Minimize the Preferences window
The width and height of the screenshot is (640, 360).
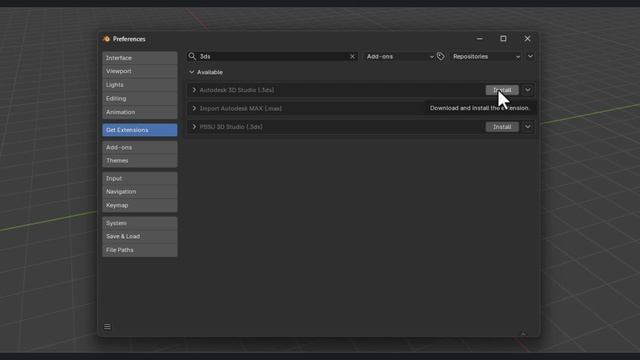click(x=480, y=39)
